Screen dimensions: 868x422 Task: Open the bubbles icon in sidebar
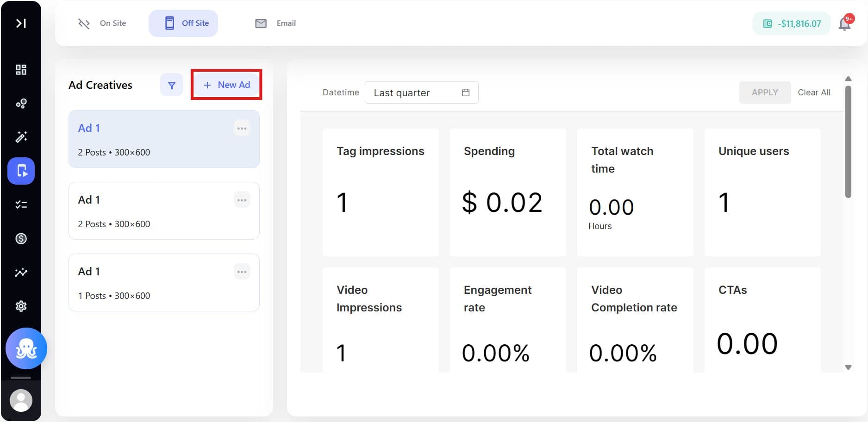click(x=21, y=104)
